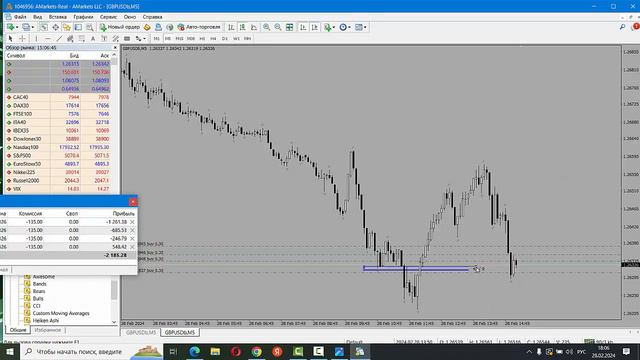
Task: Open the Windows Start menu
Action: (10, 351)
